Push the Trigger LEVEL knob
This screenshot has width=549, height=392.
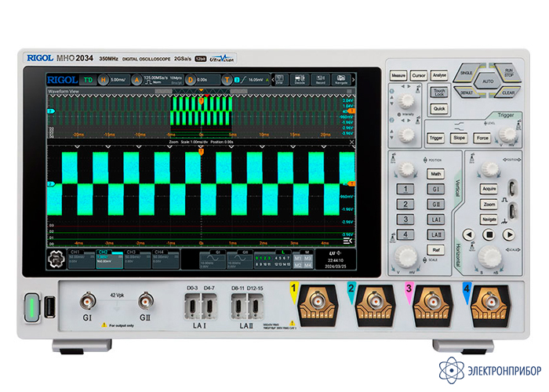(x=507, y=135)
